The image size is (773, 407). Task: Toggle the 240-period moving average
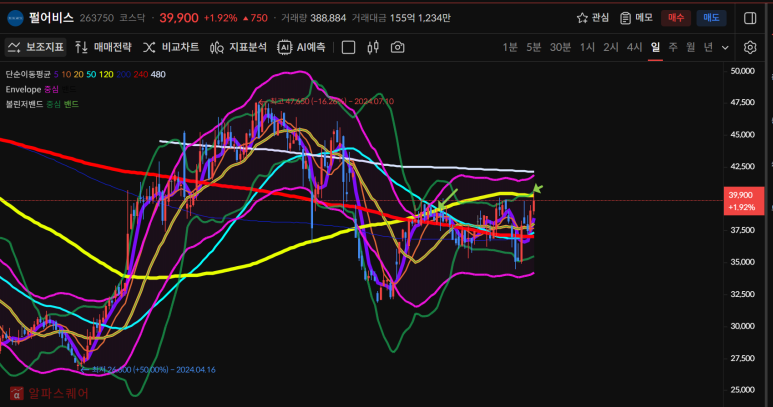pos(141,74)
